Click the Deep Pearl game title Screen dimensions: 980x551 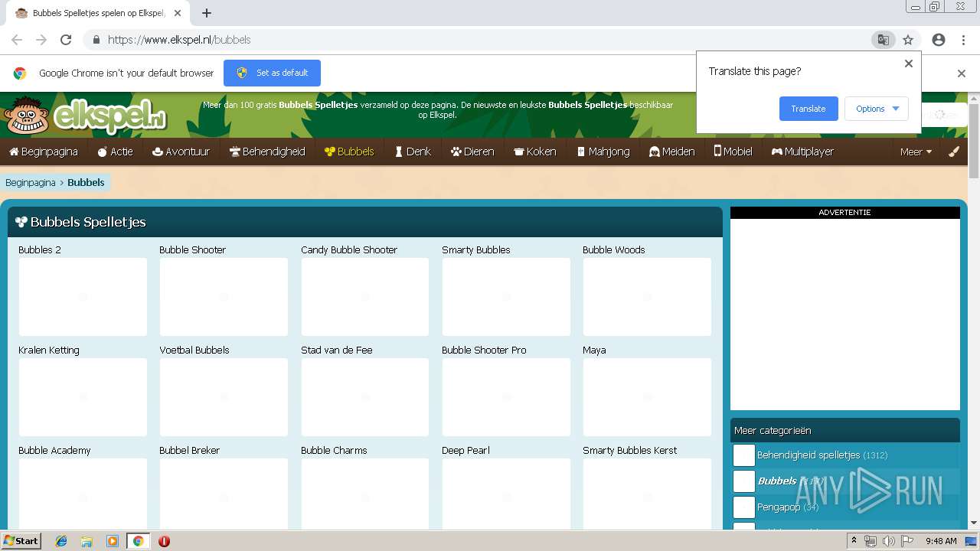coord(465,451)
